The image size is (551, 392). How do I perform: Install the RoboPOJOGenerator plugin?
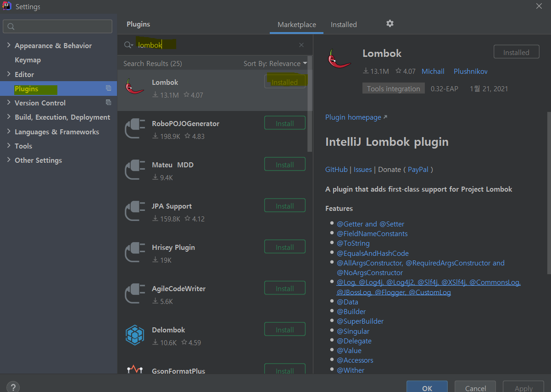pyautogui.click(x=285, y=123)
